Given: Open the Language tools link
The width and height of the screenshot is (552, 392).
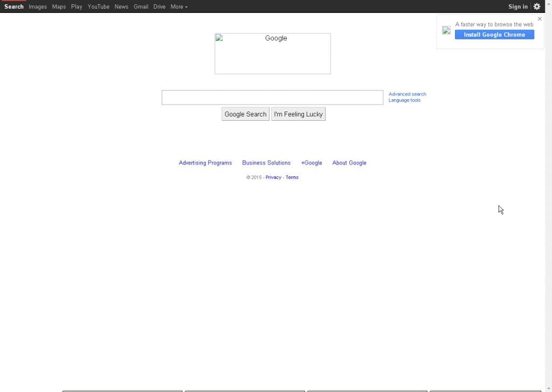Looking at the screenshot, I should (404, 100).
